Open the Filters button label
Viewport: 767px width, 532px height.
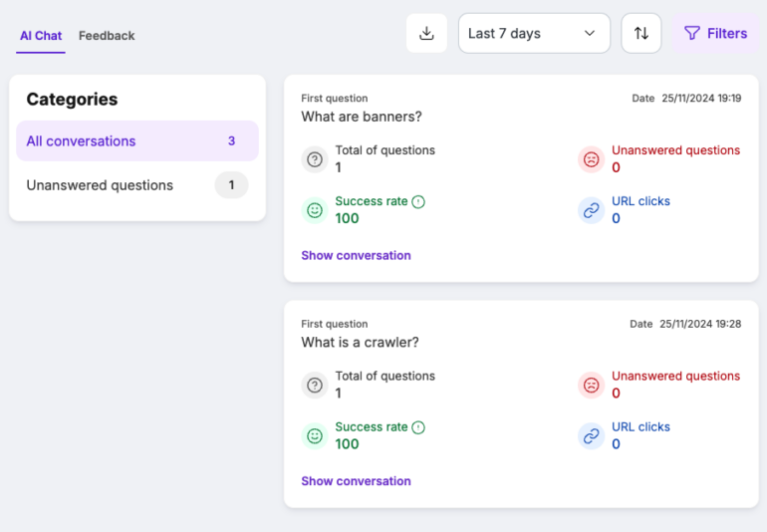click(727, 33)
